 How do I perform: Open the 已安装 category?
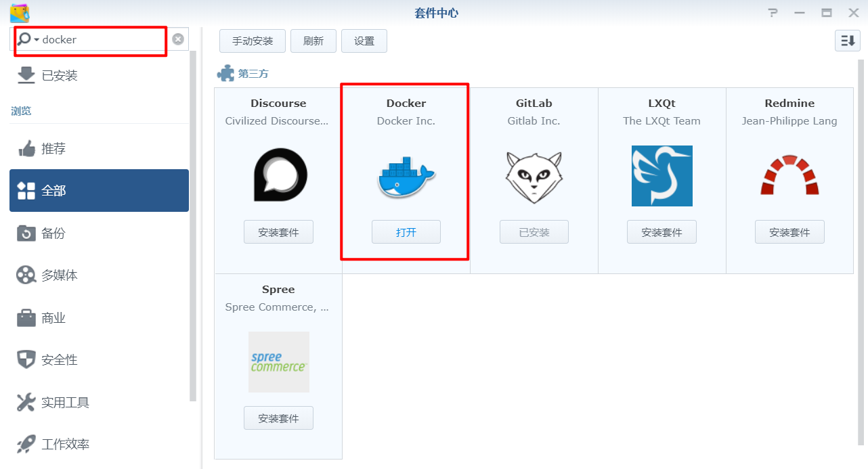coord(99,75)
